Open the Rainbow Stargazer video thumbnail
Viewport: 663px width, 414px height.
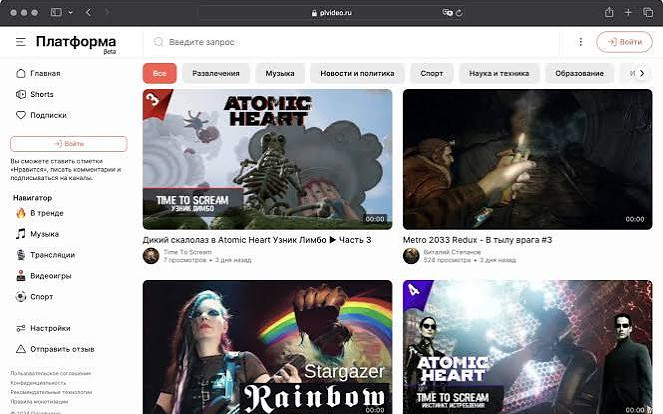[267, 347]
